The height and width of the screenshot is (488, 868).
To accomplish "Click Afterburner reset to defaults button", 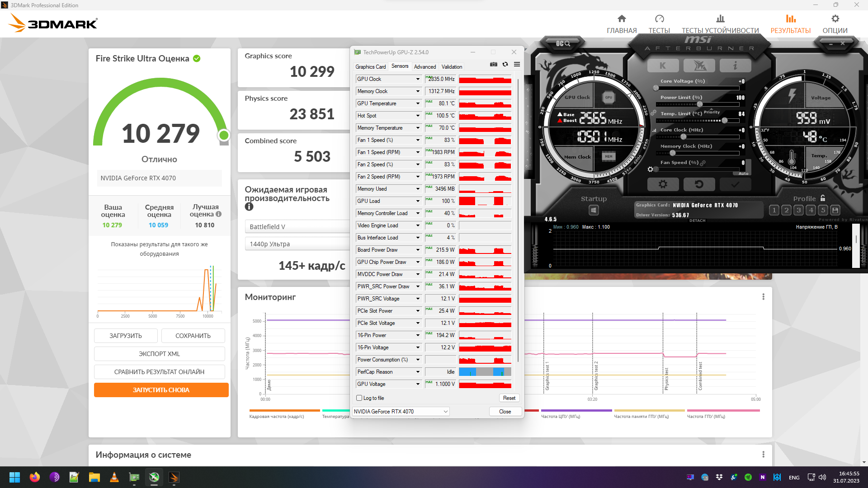I will click(699, 184).
